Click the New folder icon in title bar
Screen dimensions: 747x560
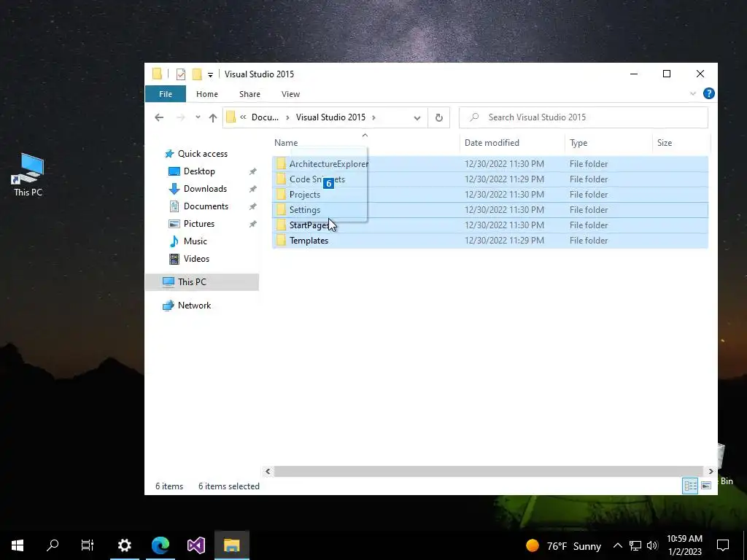[197, 74]
